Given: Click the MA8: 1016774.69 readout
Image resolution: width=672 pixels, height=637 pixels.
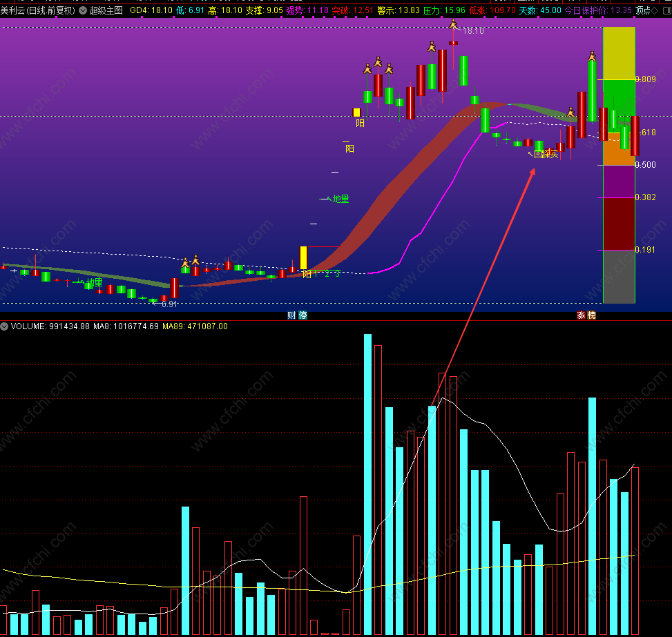Looking at the screenshot, I should tap(126, 326).
